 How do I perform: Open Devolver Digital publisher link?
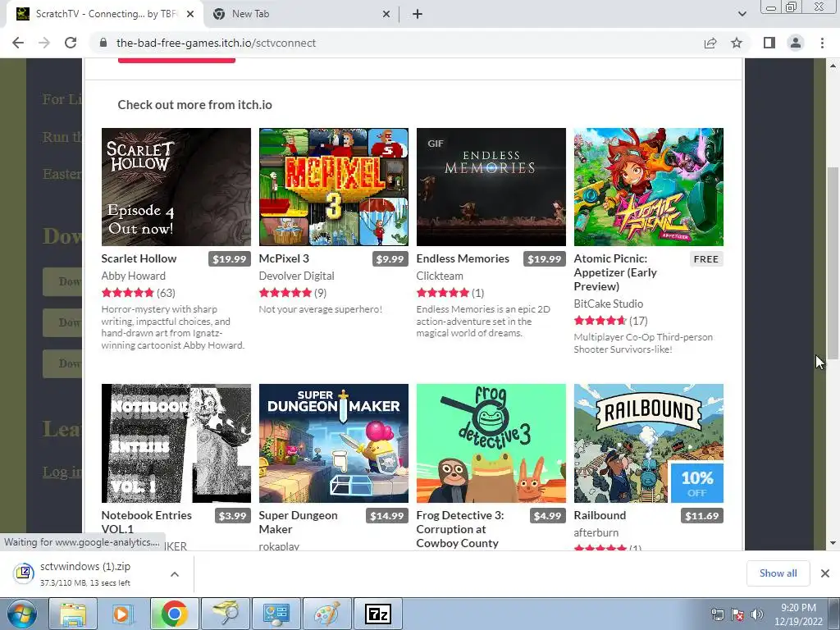296,276
